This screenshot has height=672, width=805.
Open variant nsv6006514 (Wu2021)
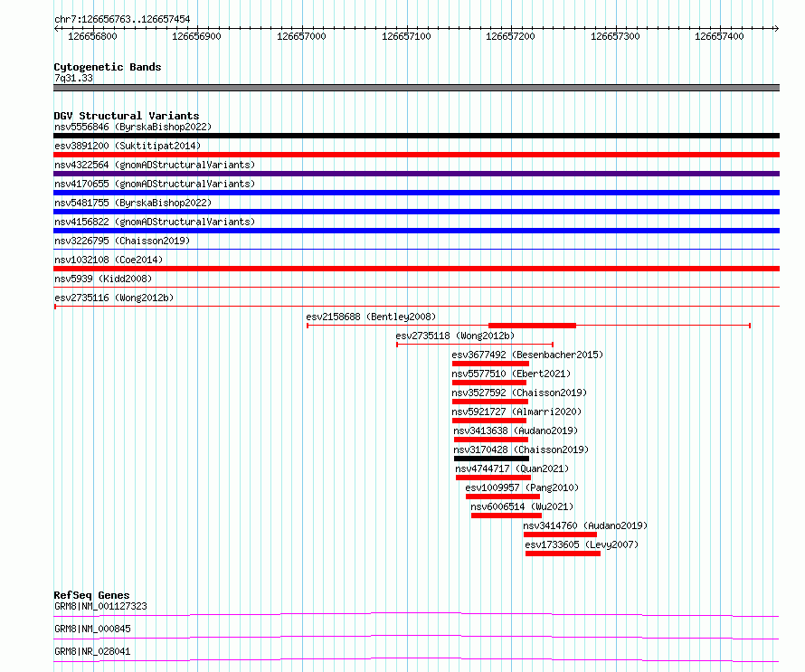522,506
